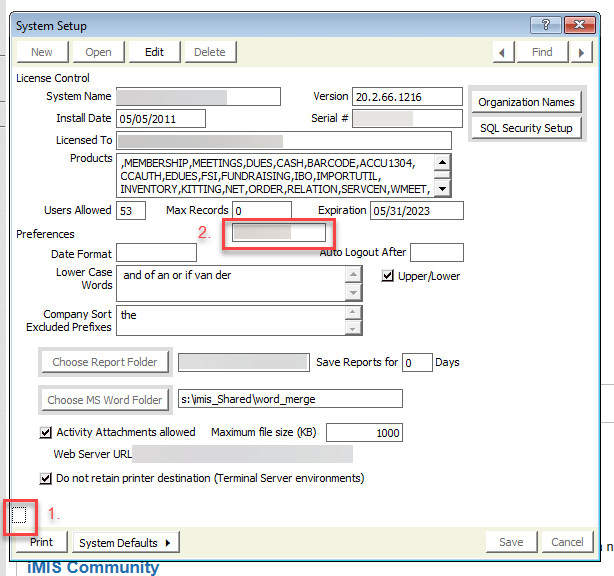Uncheck Do not retain printer destination
The width and height of the screenshot is (614, 576).
click(45, 478)
